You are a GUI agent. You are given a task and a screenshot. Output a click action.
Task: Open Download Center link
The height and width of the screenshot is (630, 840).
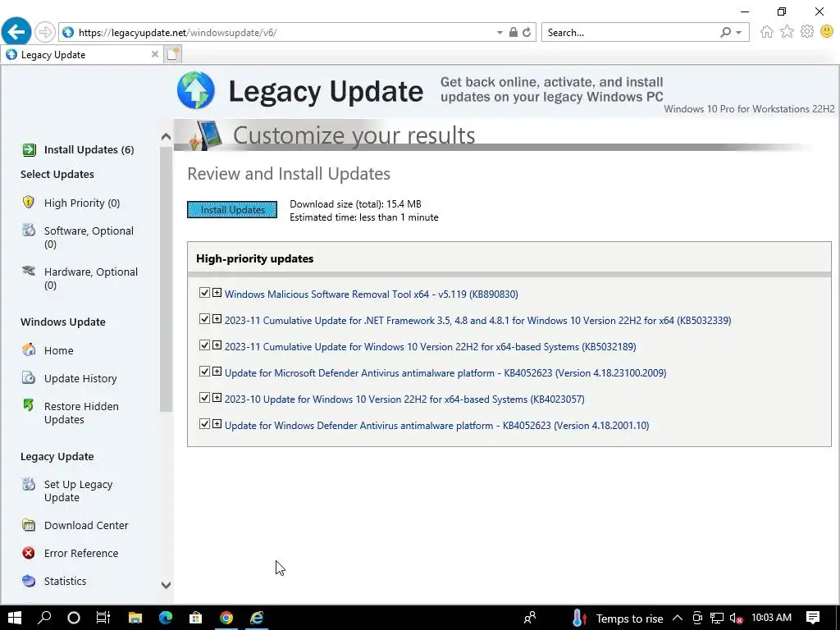[86, 526]
